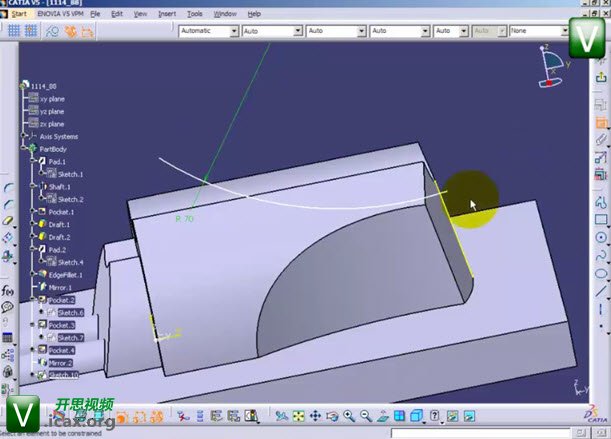The image size is (611, 439).
Task: Open the Tools menu
Action: pyautogui.click(x=194, y=14)
